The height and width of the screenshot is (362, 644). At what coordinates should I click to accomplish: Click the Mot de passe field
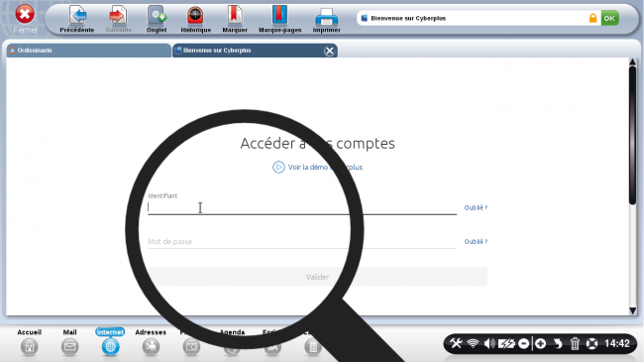(x=302, y=241)
